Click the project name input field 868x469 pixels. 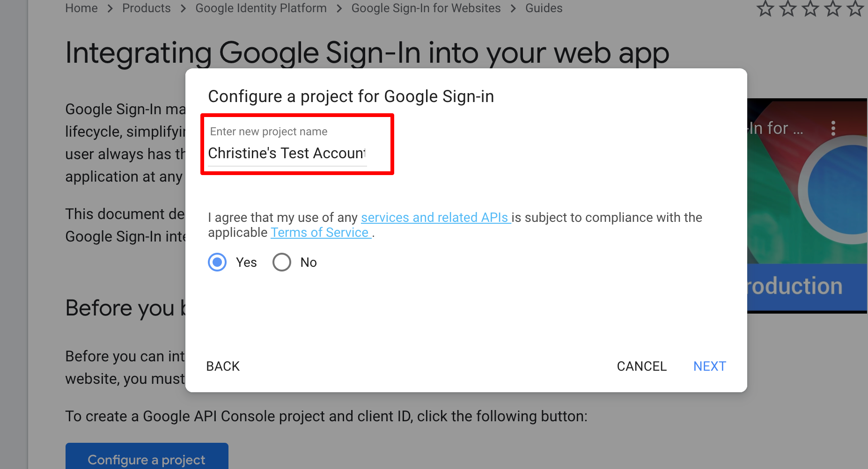pos(287,153)
